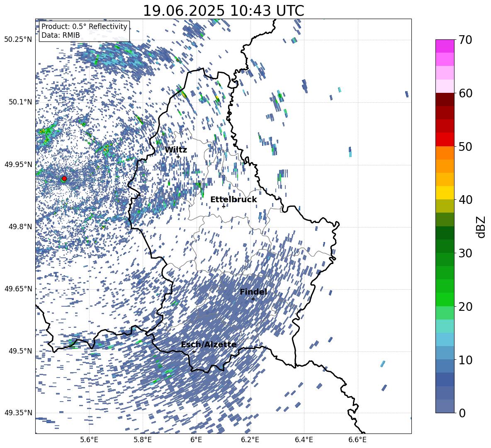Click the 30 colorbar tick label
This screenshot has width=491, height=448.
465,253
